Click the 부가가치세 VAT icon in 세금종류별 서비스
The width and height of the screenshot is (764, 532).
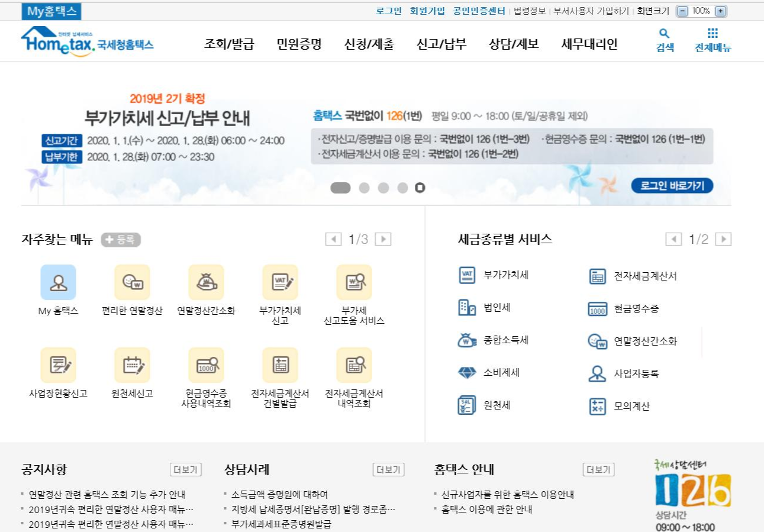coord(467,275)
